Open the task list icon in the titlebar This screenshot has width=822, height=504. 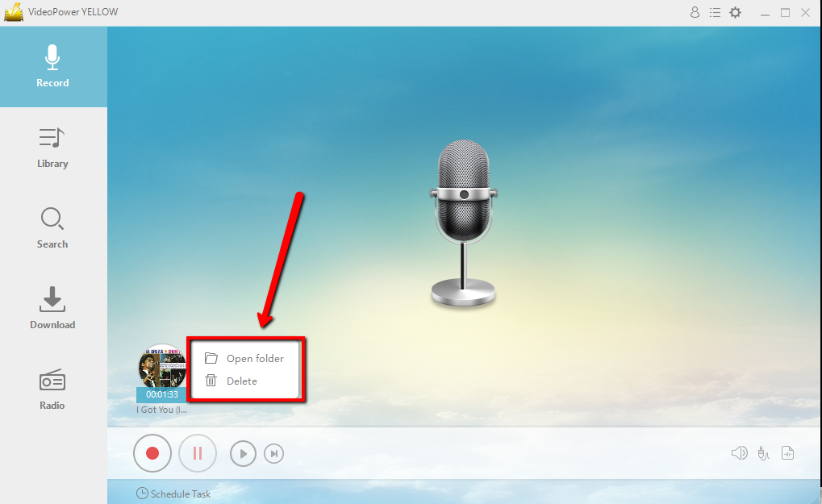[715, 12]
